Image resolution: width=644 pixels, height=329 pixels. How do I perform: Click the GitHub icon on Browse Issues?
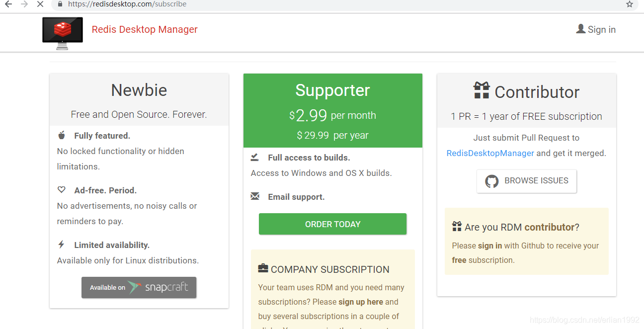click(x=492, y=181)
